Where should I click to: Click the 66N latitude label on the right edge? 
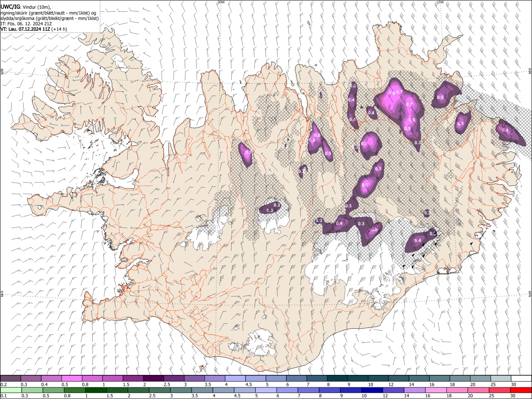(530, 71)
